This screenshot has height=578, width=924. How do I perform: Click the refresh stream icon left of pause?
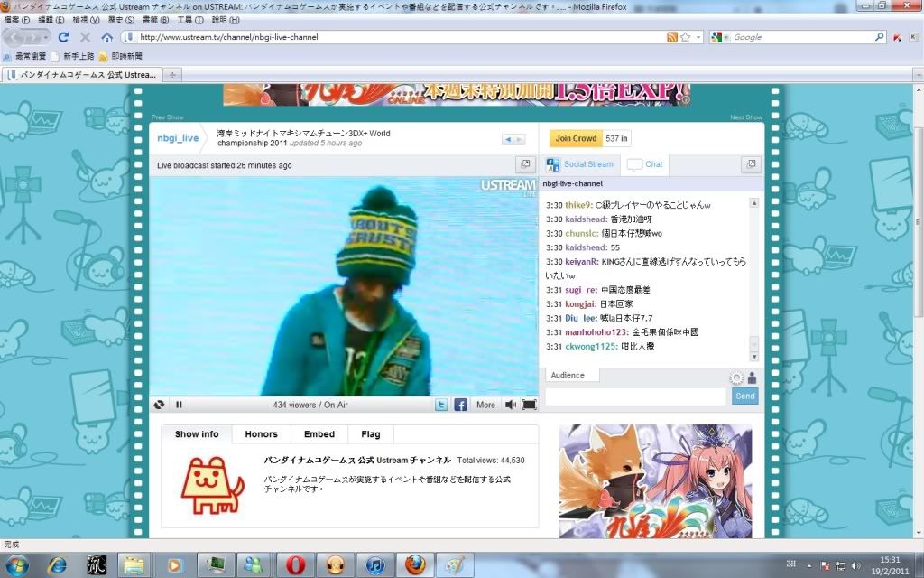[159, 405]
